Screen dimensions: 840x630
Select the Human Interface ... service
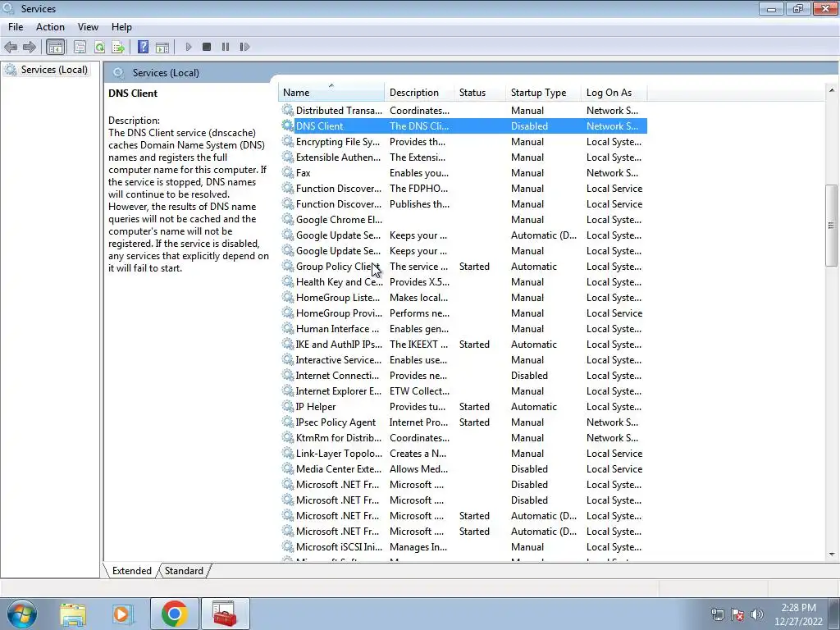click(x=463, y=329)
